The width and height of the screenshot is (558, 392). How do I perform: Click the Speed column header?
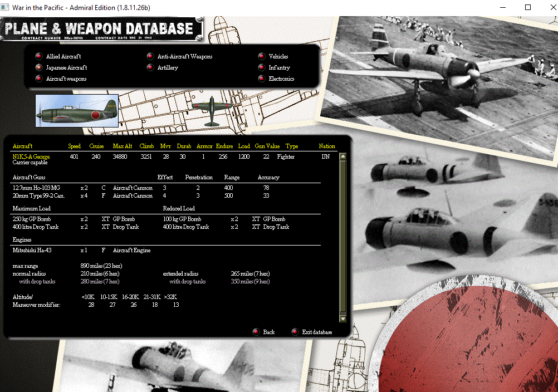click(75, 146)
